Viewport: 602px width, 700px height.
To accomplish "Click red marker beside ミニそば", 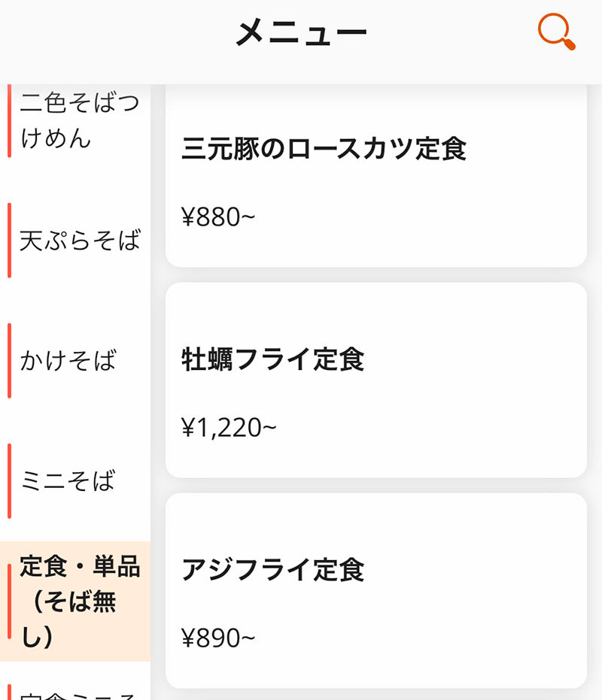I will [9, 481].
